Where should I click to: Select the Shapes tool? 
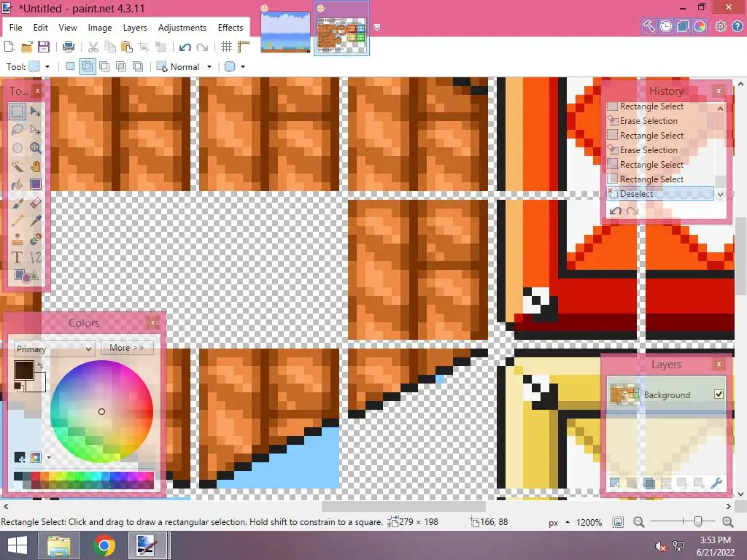click(x=26, y=276)
